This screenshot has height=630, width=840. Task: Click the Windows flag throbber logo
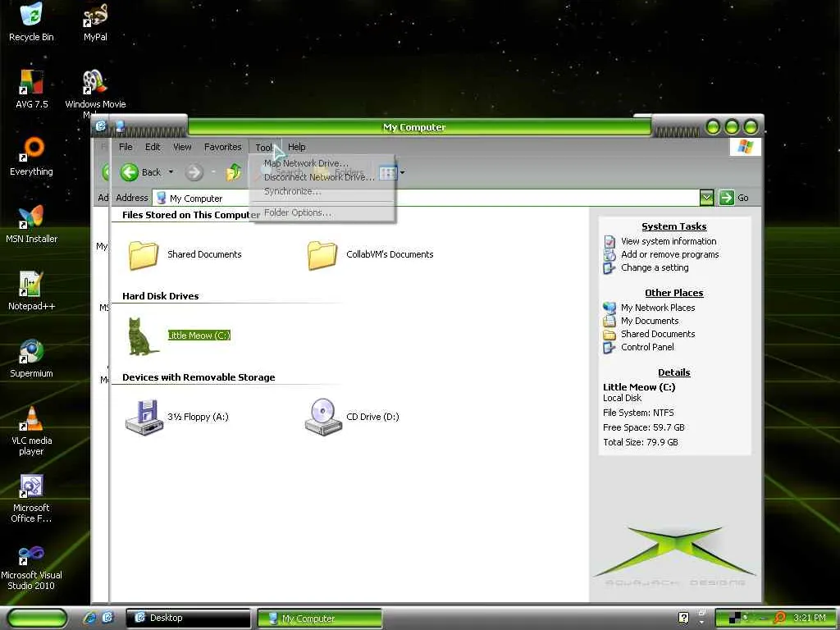pos(745,147)
